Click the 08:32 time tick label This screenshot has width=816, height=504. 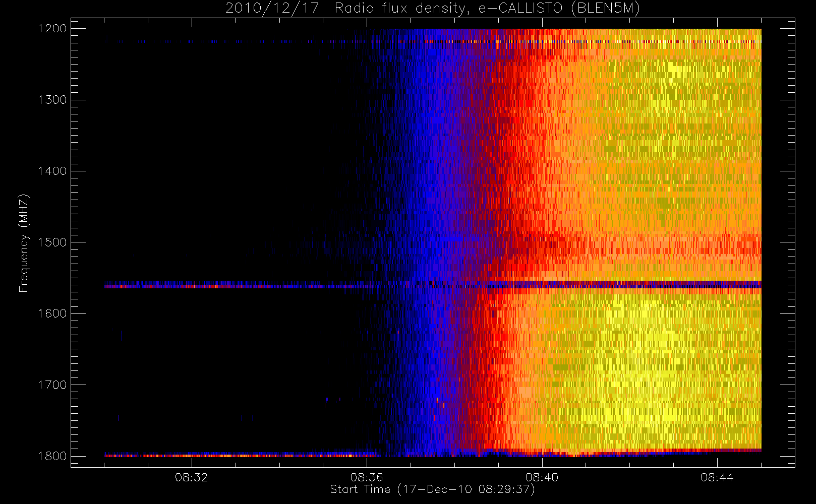[x=192, y=477]
